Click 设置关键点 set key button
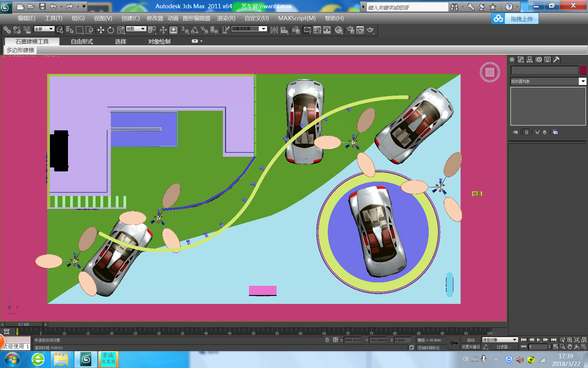Image resolution: width=588 pixels, height=368 pixels. tap(471, 347)
